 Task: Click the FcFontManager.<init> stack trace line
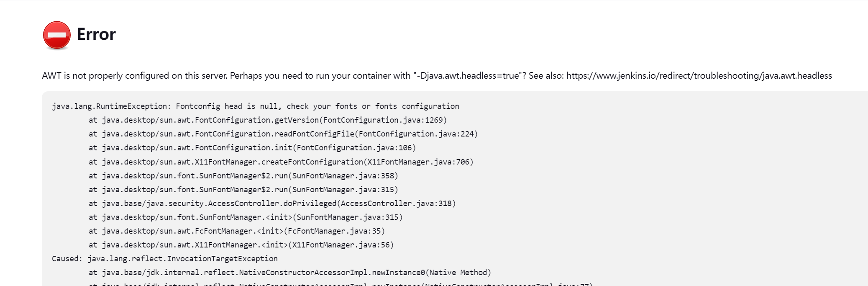[236, 231]
